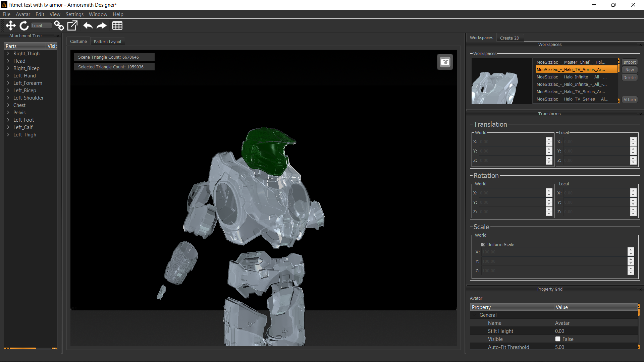
Task: Expand the Left_Shoulder tree node
Action: [x=8, y=98]
